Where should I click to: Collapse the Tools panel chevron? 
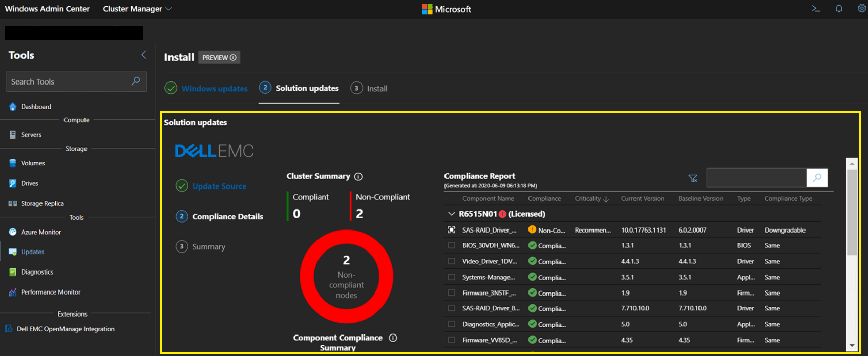[x=144, y=55]
